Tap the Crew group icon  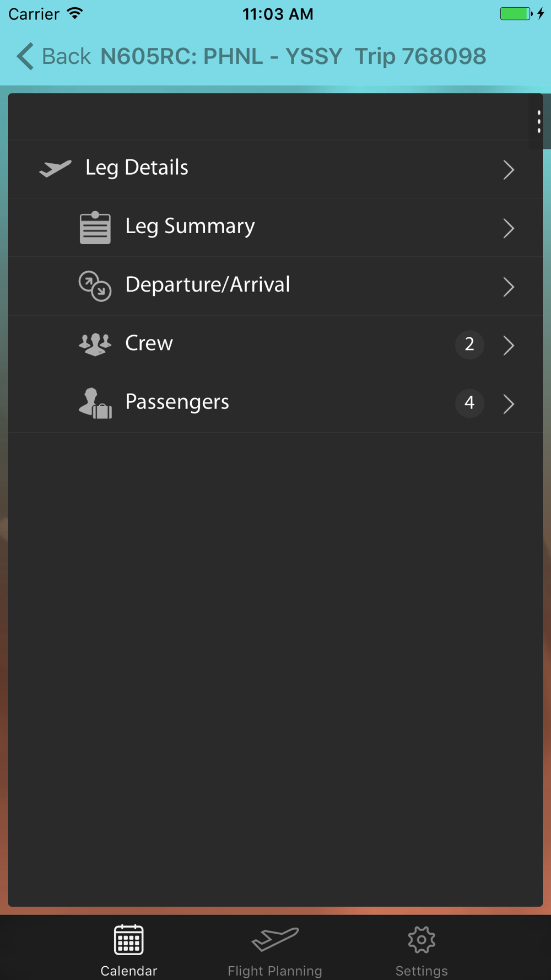(x=95, y=344)
